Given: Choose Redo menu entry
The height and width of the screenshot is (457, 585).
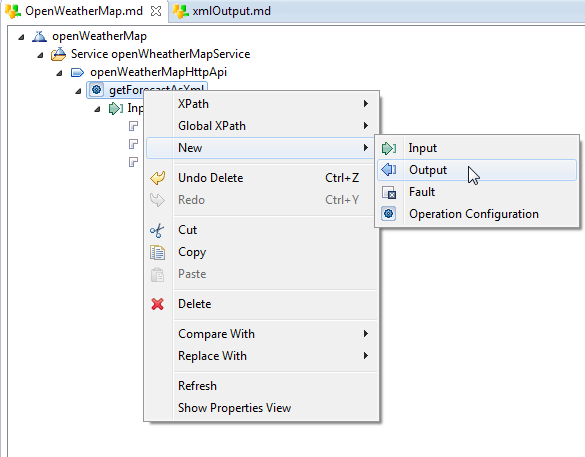Looking at the screenshot, I should [x=261, y=200].
